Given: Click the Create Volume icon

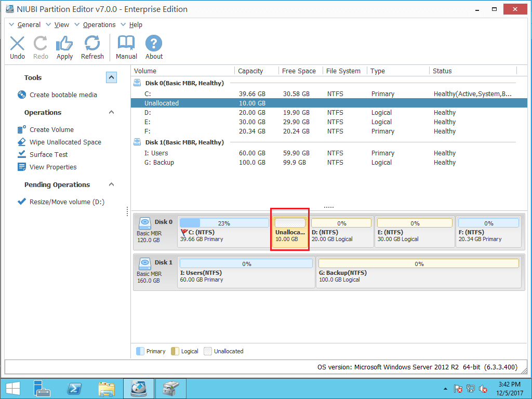Looking at the screenshot, I should pyautogui.click(x=22, y=129).
